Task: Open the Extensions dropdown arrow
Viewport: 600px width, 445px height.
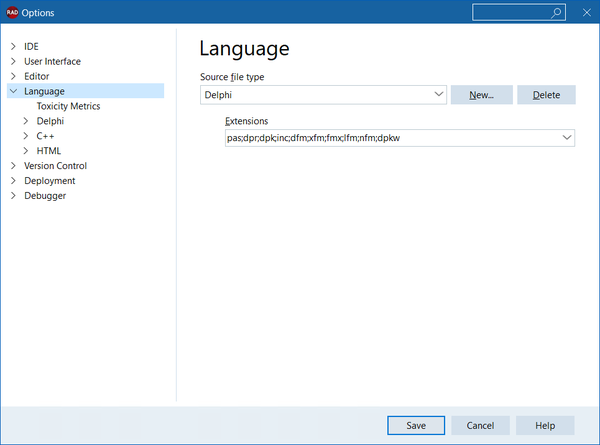Action: point(567,138)
